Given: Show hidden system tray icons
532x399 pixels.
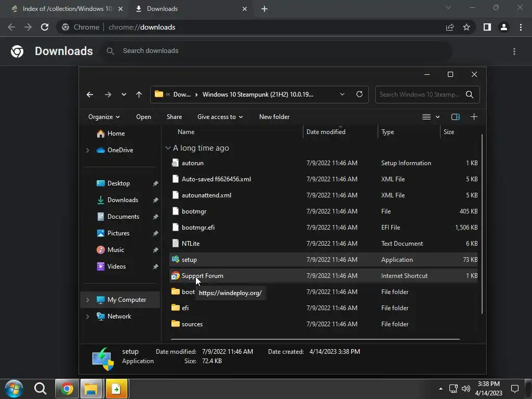Looking at the screenshot, I should point(441,389).
